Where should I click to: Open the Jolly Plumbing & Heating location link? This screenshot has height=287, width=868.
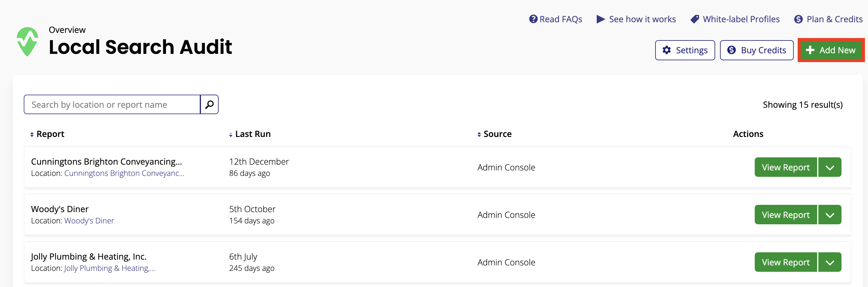coord(109,268)
